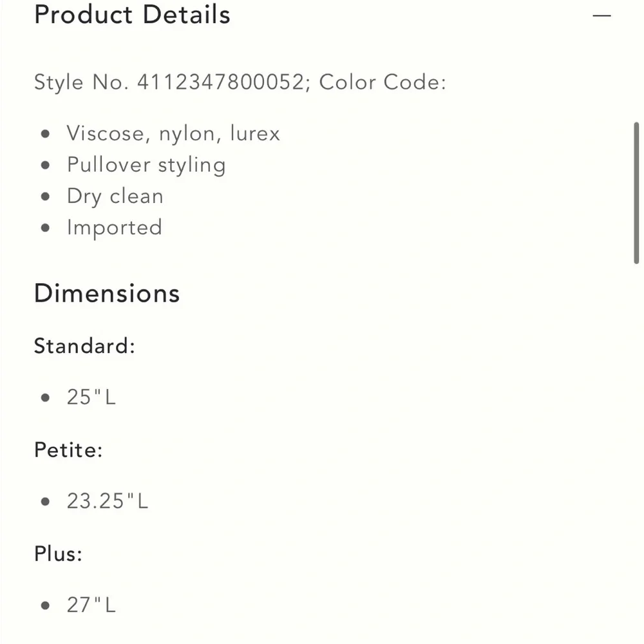
Task: Click the Pullover styling list item
Action: [x=146, y=165]
